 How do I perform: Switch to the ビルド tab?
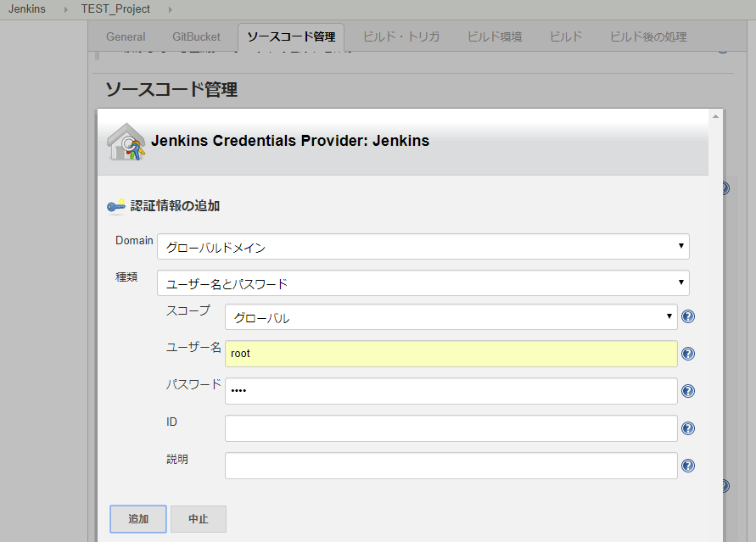coord(566,36)
